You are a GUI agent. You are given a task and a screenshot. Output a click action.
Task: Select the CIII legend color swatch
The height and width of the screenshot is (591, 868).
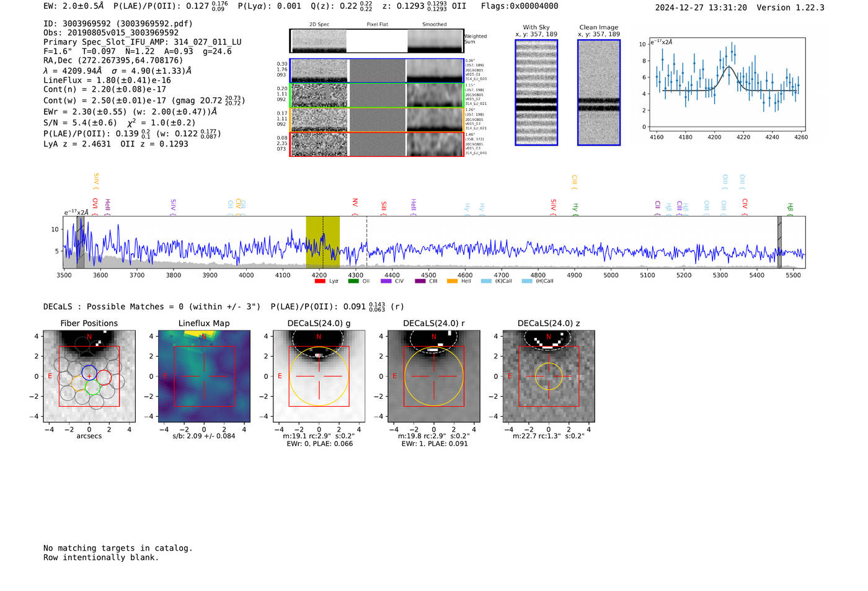click(420, 281)
